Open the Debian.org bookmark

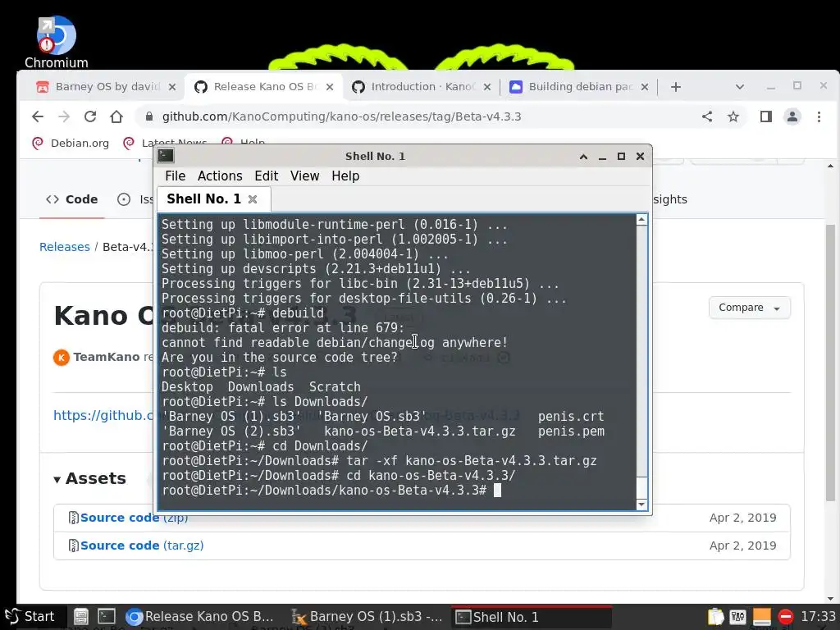click(71, 143)
